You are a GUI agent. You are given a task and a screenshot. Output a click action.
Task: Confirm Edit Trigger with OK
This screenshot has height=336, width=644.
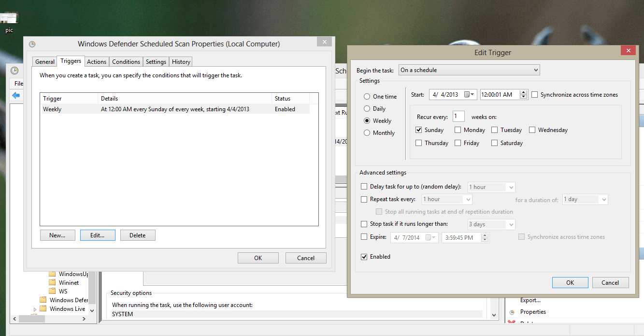coord(570,283)
